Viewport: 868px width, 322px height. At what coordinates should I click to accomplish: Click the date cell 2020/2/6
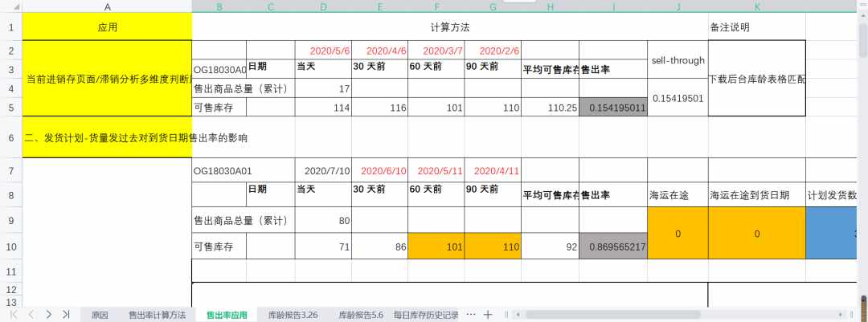coord(493,50)
